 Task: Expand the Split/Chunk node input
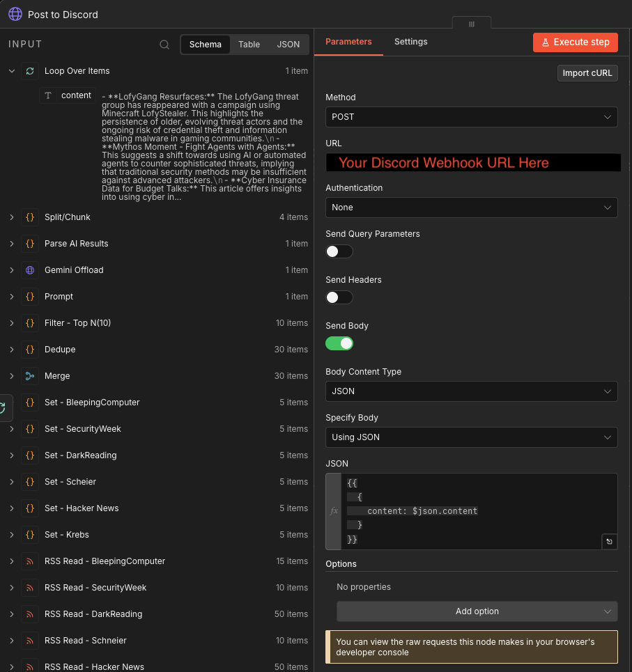tap(11, 217)
